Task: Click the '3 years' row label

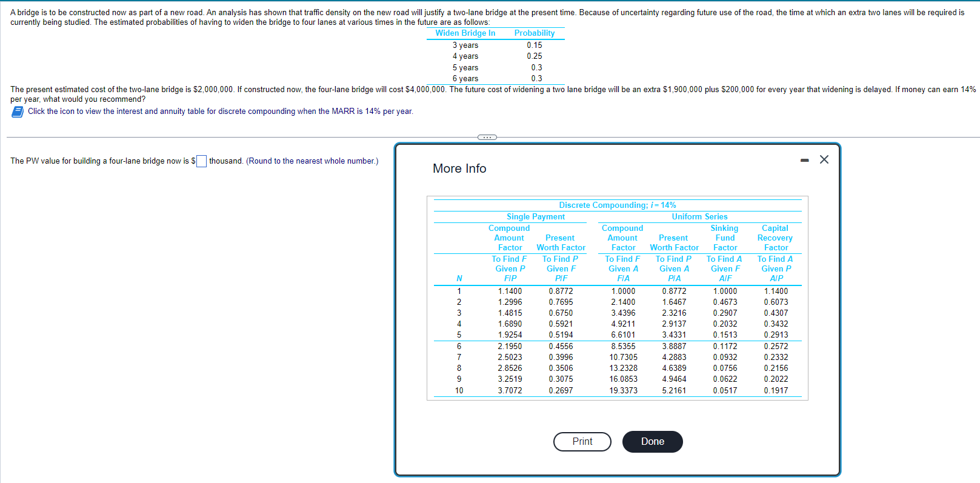Action: click(x=465, y=45)
